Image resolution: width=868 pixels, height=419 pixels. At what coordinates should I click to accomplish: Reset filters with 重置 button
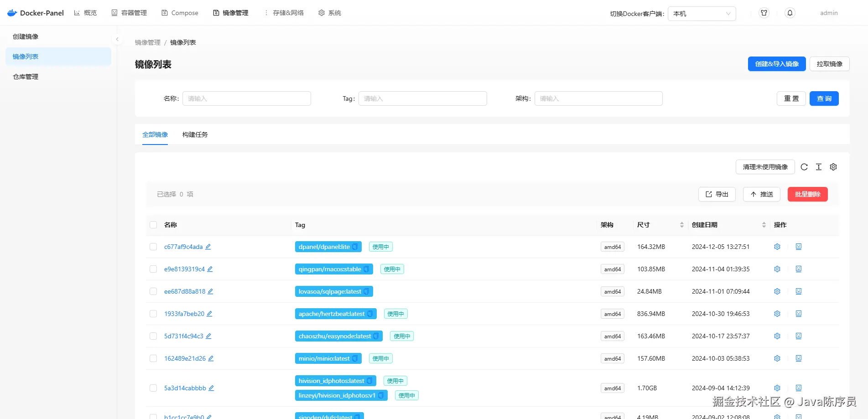[x=791, y=98]
